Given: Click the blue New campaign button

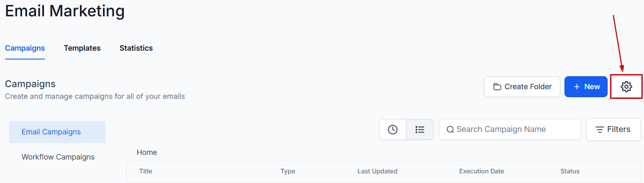Looking at the screenshot, I should [x=586, y=87].
